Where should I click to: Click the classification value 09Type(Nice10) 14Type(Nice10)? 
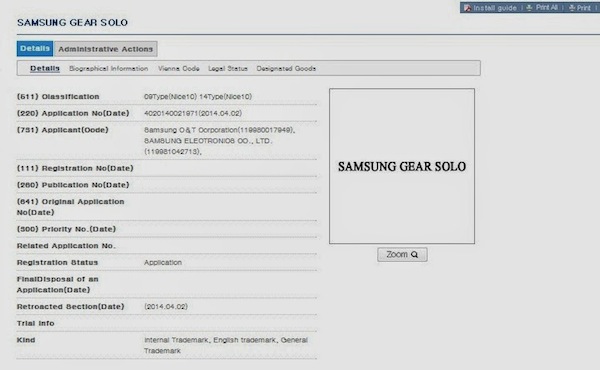tap(198, 96)
